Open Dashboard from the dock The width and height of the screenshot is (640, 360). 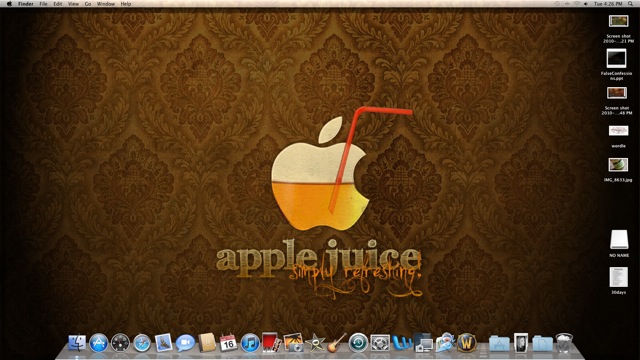coord(120,343)
